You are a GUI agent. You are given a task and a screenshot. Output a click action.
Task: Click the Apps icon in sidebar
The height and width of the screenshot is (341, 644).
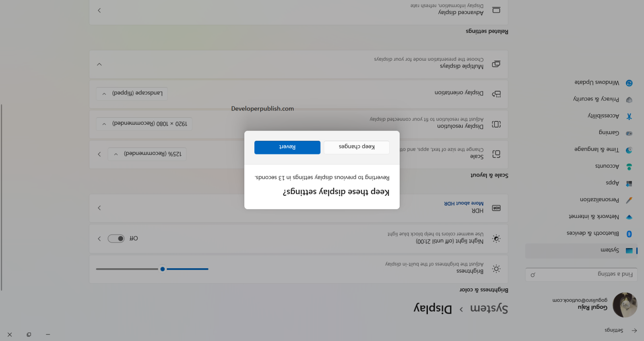pyautogui.click(x=629, y=183)
